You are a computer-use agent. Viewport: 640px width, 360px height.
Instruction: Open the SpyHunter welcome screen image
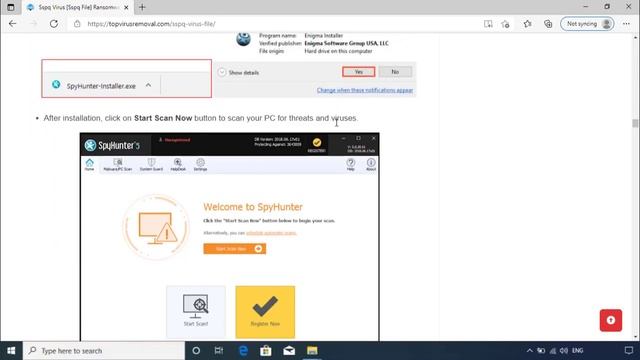(229, 237)
